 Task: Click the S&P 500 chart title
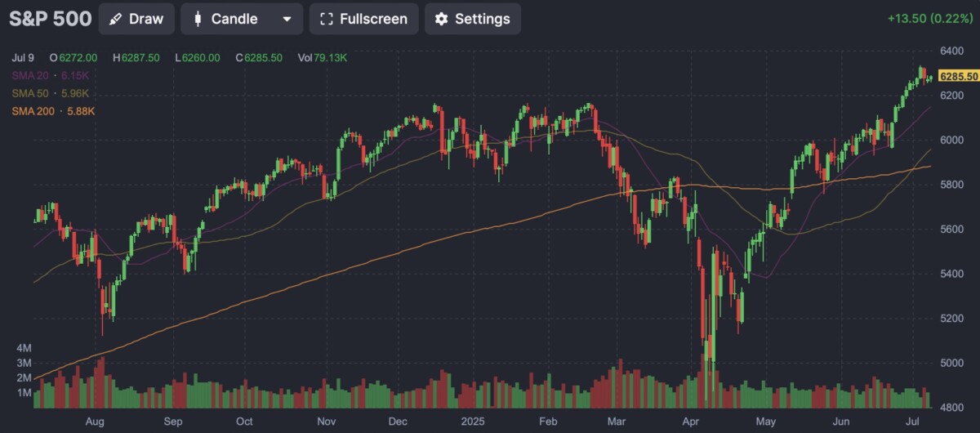click(51, 19)
